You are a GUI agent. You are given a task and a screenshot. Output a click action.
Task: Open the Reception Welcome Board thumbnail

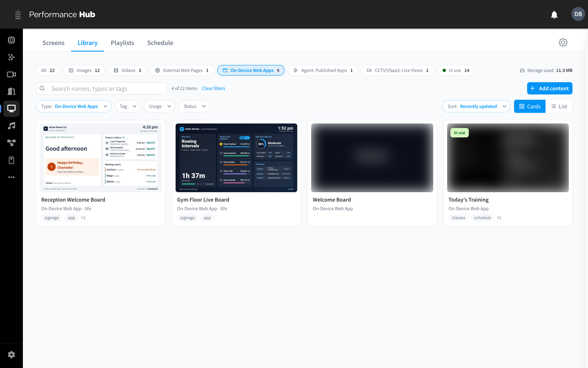[101, 158]
